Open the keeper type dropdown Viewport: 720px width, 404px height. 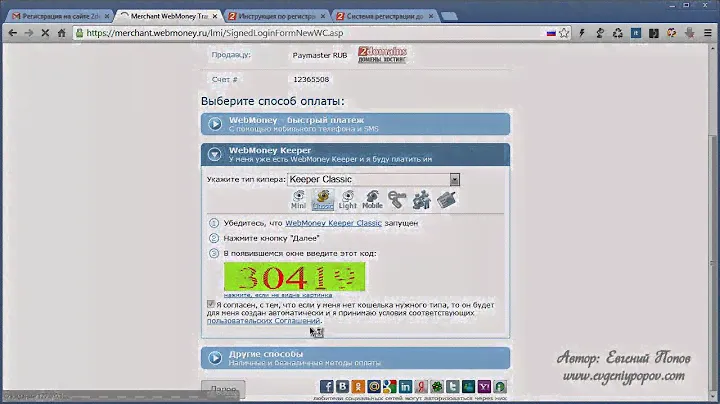tap(454, 179)
